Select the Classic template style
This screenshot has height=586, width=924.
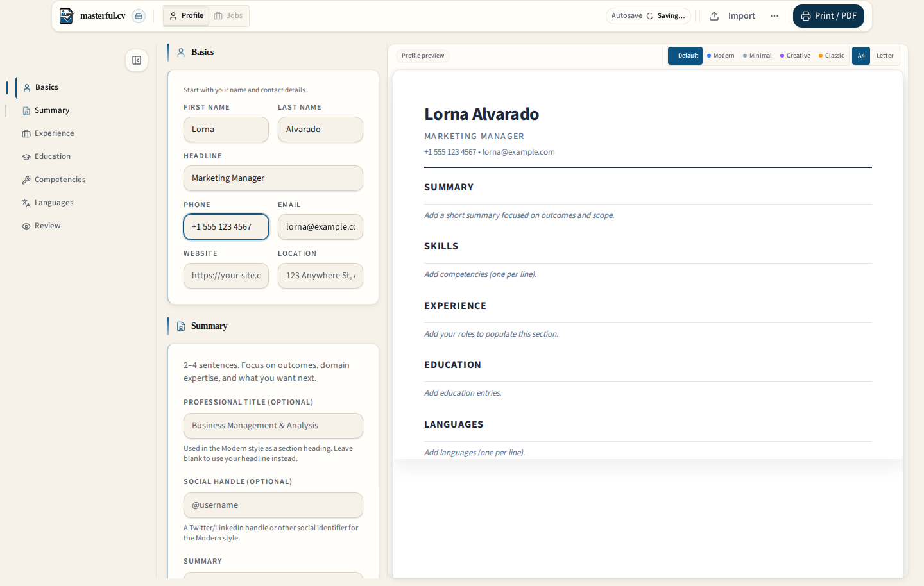(832, 56)
